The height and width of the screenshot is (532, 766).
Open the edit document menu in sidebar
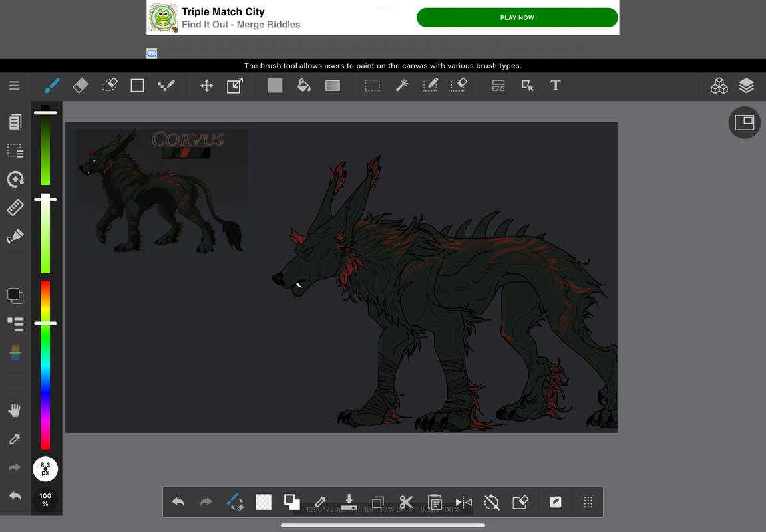point(15,122)
